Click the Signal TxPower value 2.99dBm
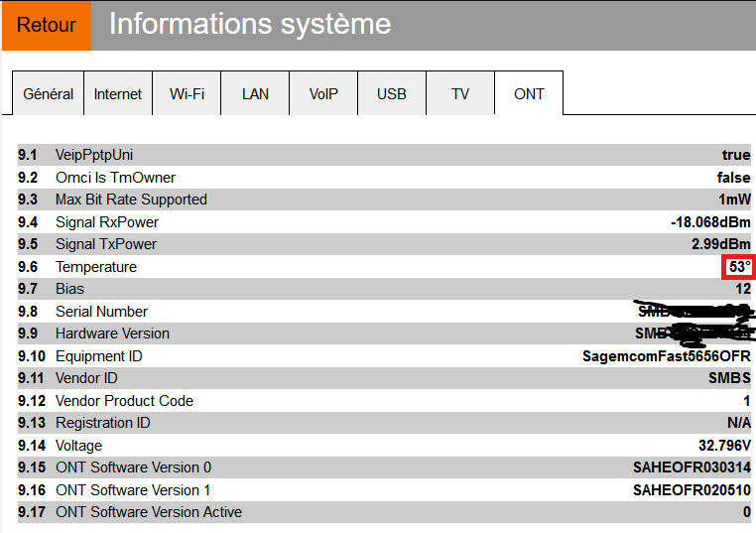The width and height of the screenshot is (756, 533). click(x=720, y=244)
